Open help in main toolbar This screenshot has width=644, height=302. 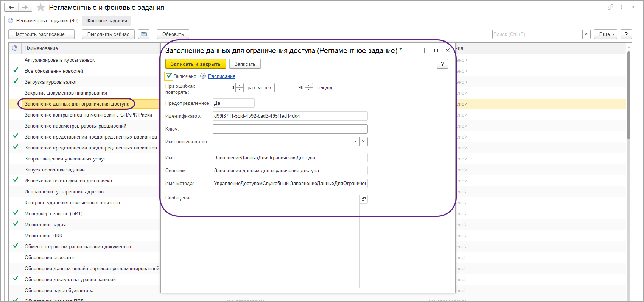point(626,34)
